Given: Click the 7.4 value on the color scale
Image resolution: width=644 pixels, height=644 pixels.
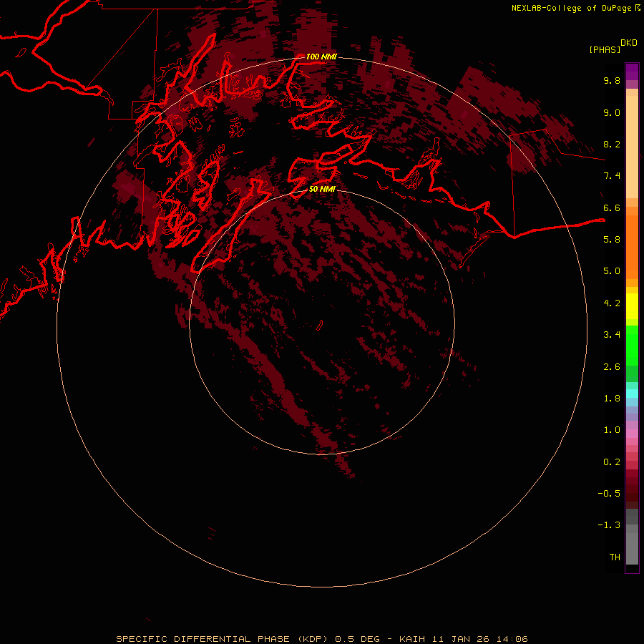Looking at the screenshot, I should (612, 176).
